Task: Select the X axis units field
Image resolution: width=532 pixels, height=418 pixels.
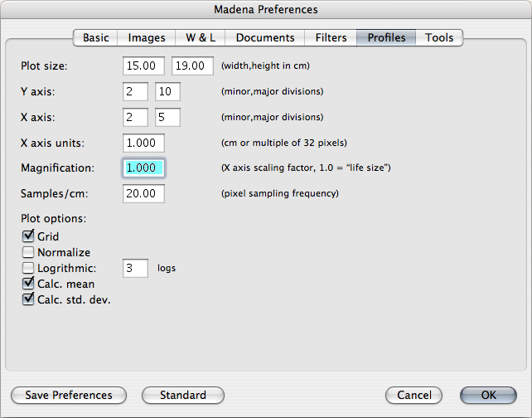Action: click(143, 143)
